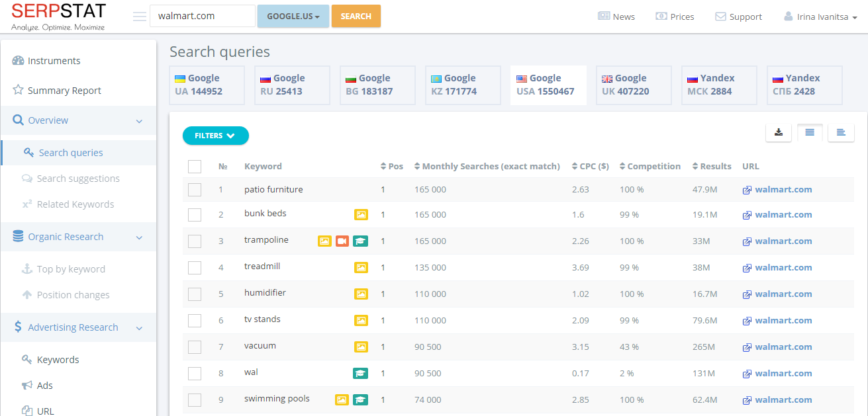
Task: Click the image icon in the bunk beds row
Action: coord(361,214)
